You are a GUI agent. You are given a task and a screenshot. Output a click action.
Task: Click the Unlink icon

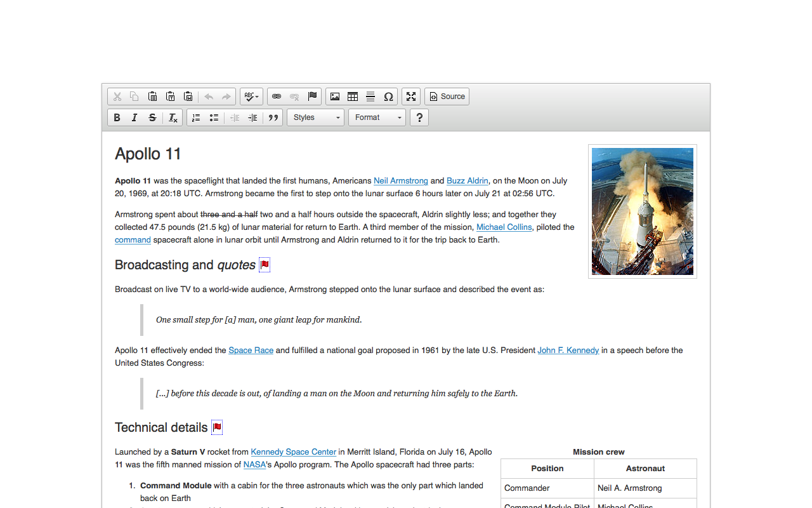pyautogui.click(x=294, y=97)
